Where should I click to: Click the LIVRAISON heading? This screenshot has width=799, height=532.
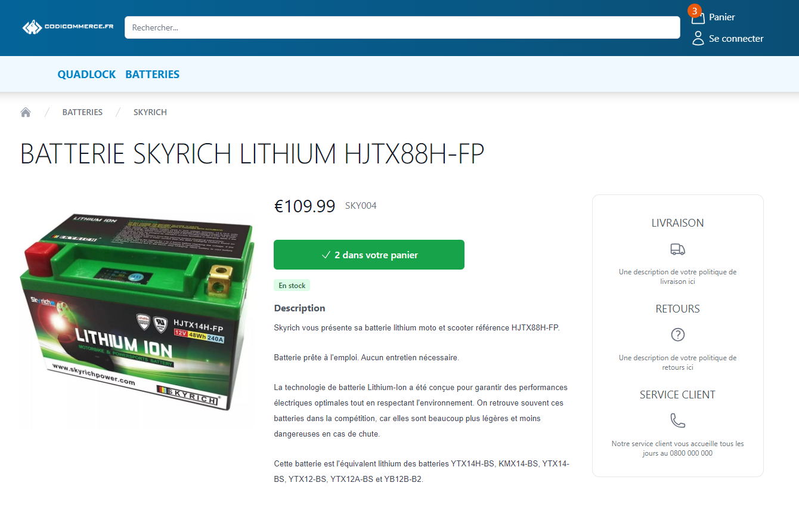pos(678,223)
